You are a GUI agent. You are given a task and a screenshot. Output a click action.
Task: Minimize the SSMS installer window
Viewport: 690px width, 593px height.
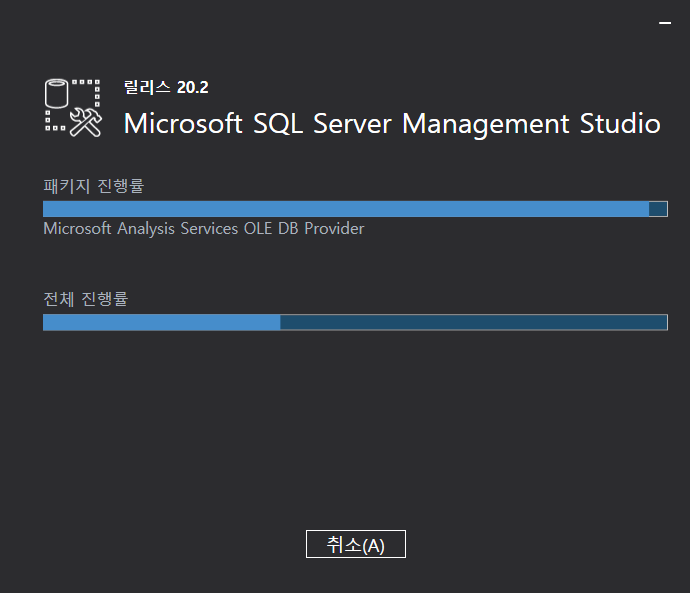pos(665,21)
